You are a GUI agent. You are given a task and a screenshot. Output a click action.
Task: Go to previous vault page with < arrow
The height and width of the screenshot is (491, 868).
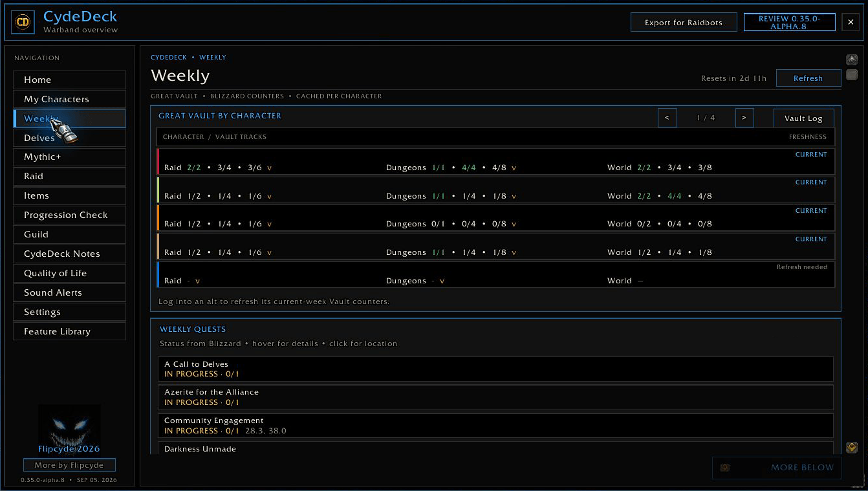667,118
